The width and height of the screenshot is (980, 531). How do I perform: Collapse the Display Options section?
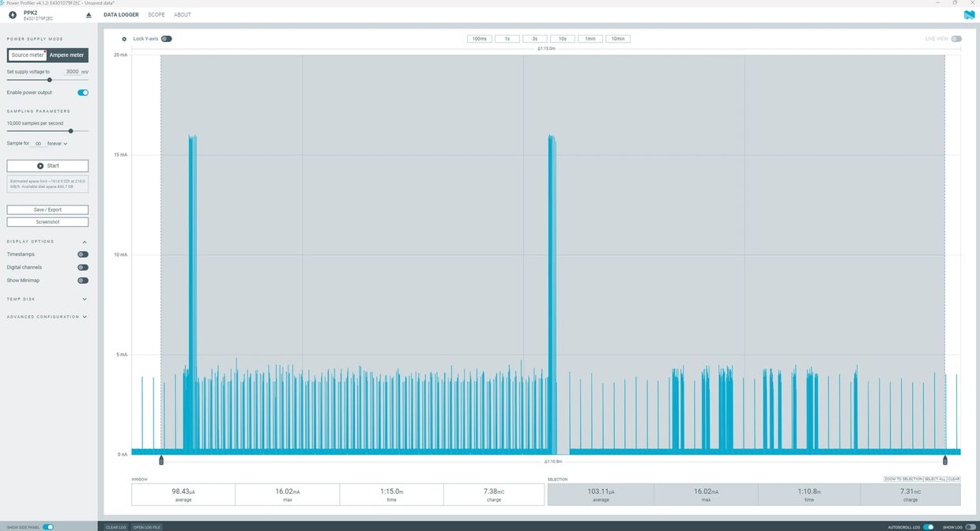85,242
